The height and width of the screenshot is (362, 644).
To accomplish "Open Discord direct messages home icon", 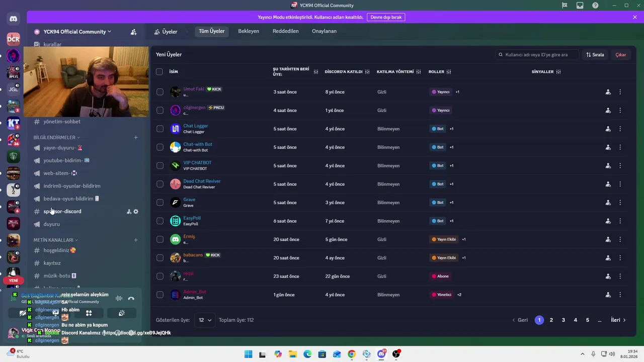I will tap(13, 19).
